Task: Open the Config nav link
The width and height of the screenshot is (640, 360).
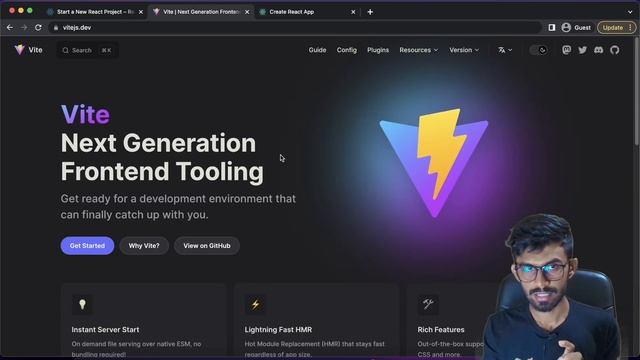Action: click(347, 50)
